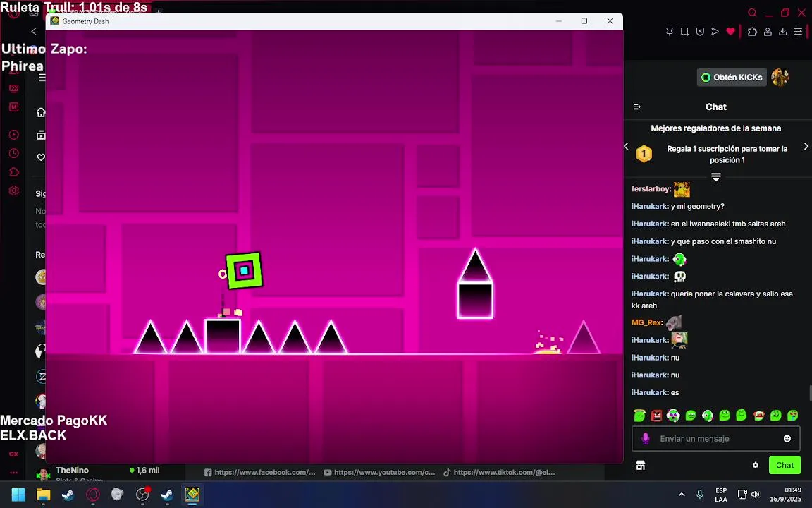Click the red search icon in browser title bar

pos(753,13)
